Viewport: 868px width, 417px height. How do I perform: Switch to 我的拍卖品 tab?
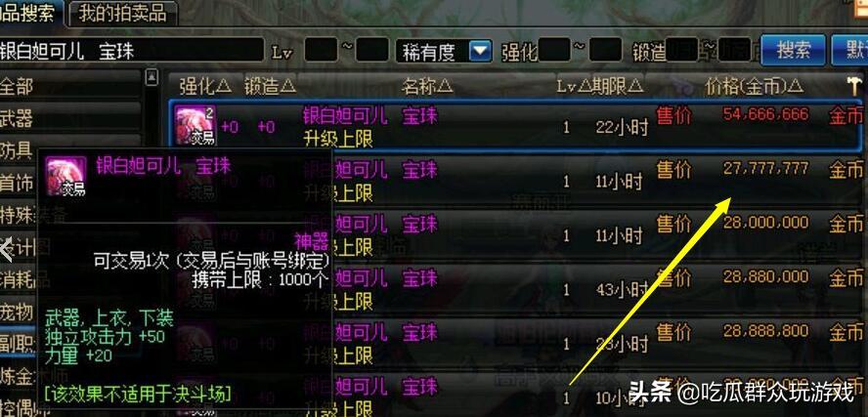tap(122, 14)
